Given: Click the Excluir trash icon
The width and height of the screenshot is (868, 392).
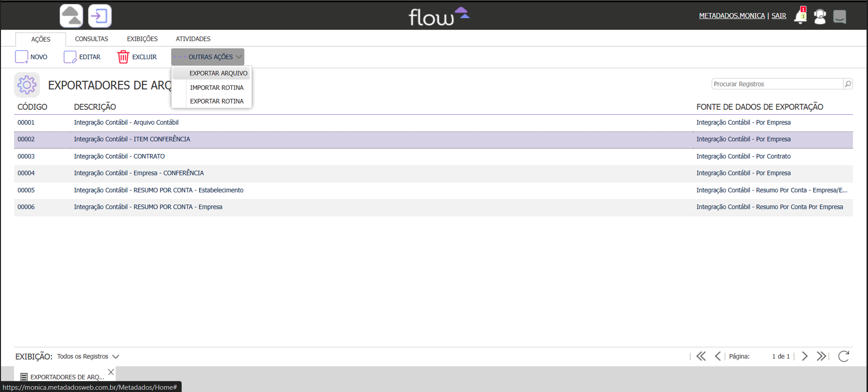Looking at the screenshot, I should pyautogui.click(x=123, y=57).
